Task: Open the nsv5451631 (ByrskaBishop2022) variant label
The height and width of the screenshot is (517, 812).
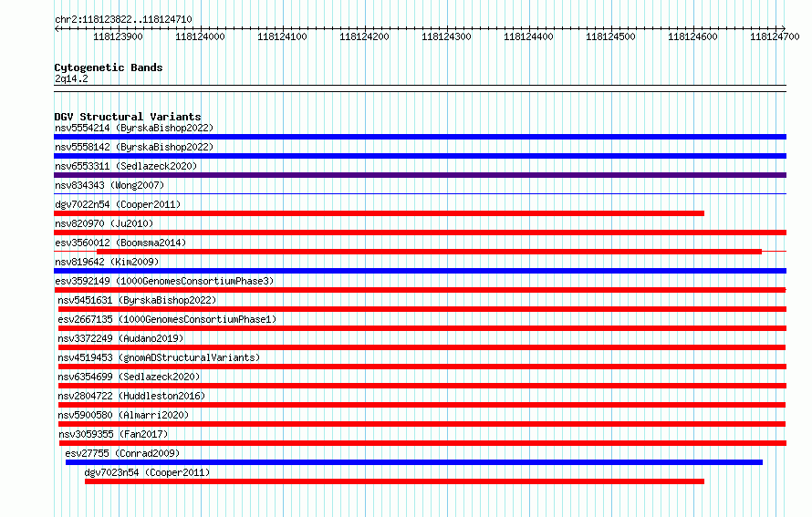Action: 137,300
